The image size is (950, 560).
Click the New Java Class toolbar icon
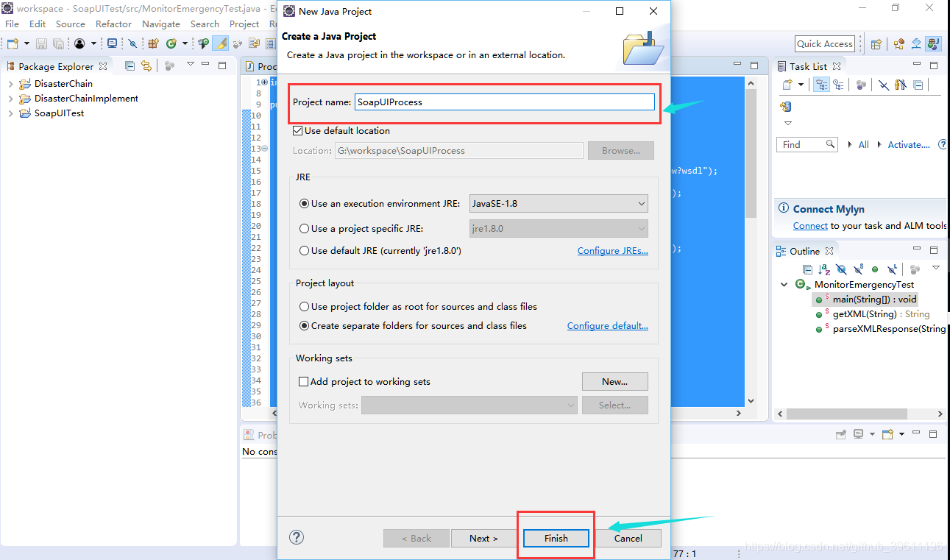point(171,43)
